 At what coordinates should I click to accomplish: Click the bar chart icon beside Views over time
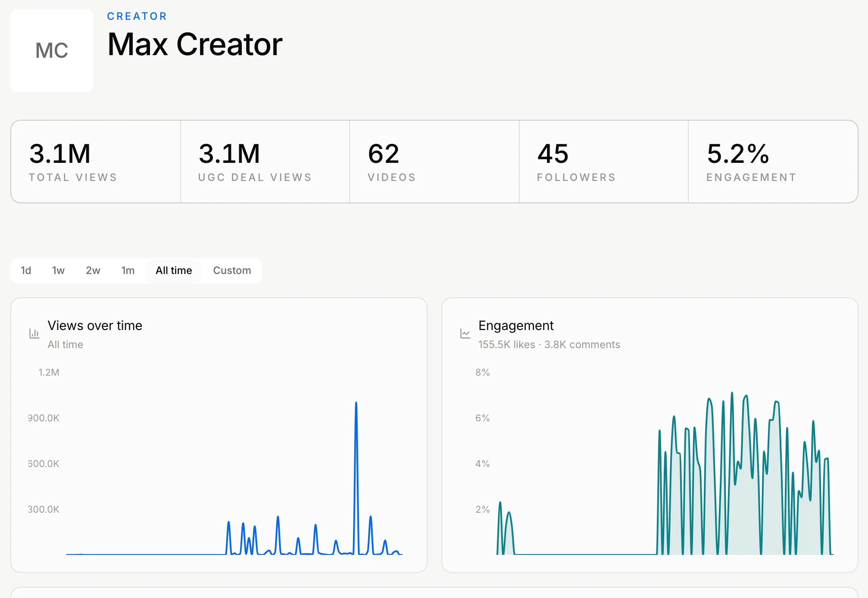pos(34,333)
